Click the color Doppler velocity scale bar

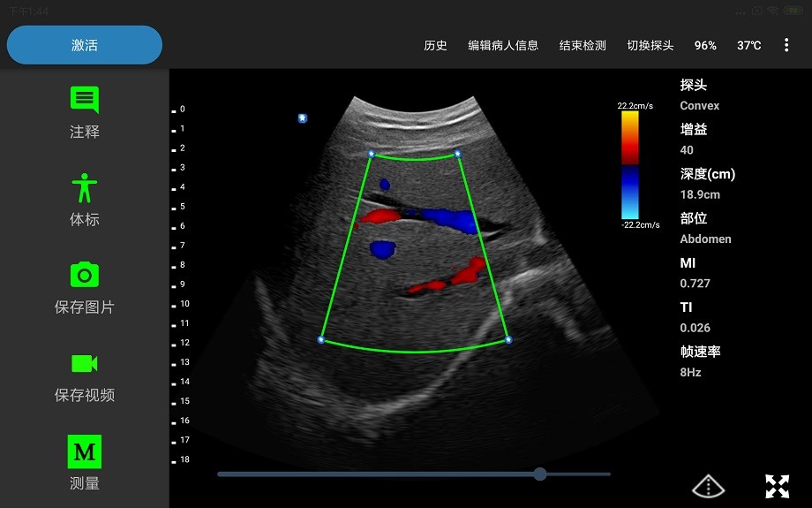coord(629,164)
